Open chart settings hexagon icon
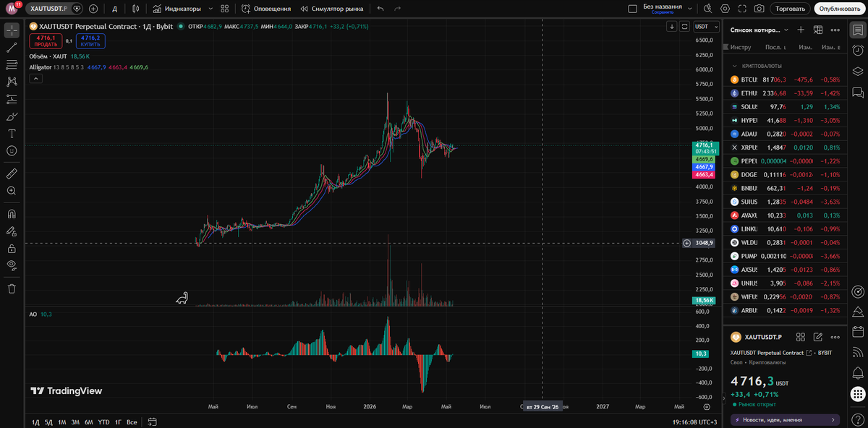The height and width of the screenshot is (428, 868). pos(725,9)
